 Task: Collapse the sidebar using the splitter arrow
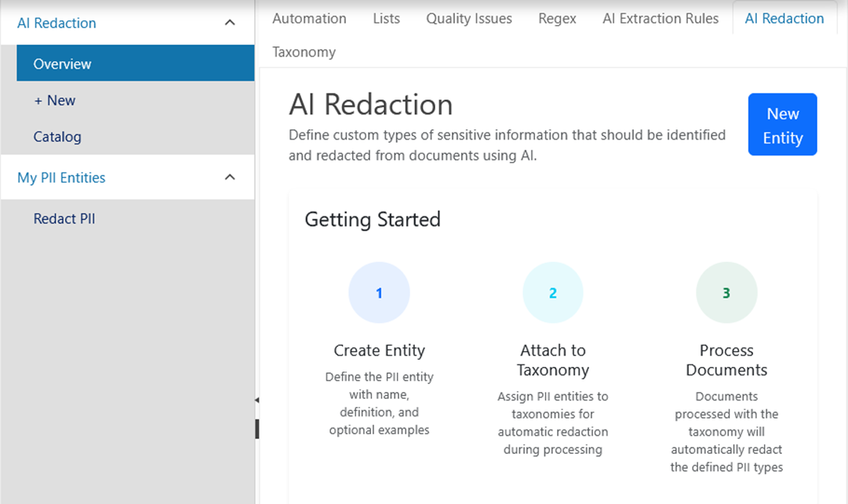[257, 401]
